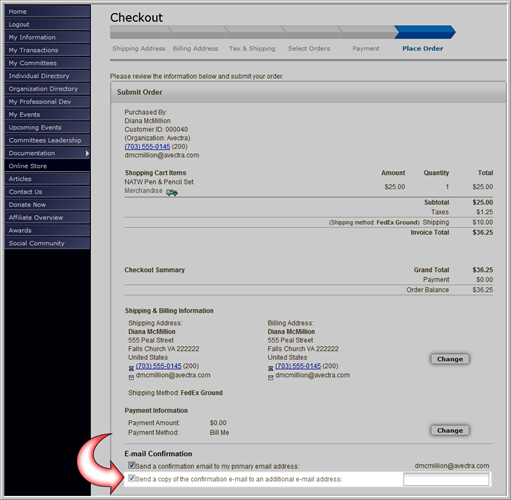Click Change button for payment information

[x=450, y=430]
